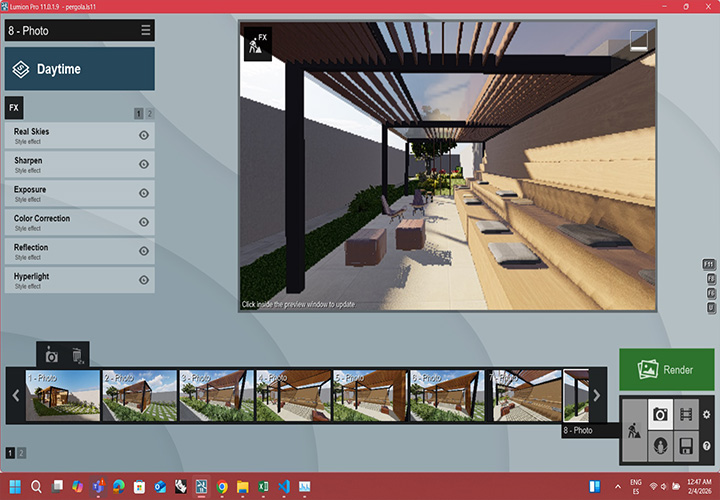
Task: Open File Explorer from taskbar
Action: (x=243, y=486)
